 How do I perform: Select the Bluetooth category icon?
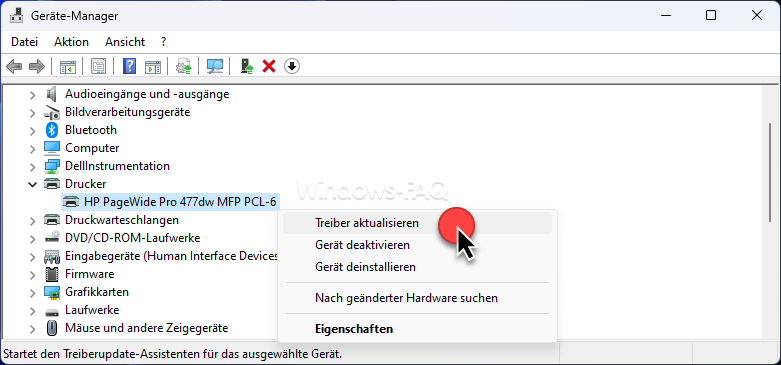[x=52, y=130]
